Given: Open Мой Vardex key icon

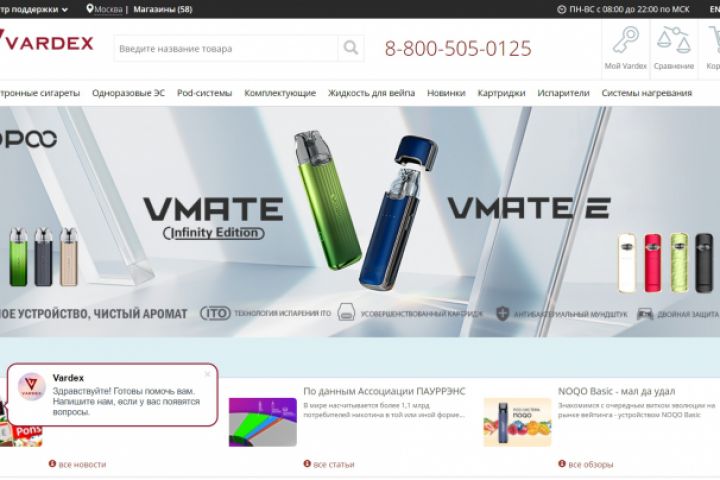Looking at the screenshot, I should [625, 40].
